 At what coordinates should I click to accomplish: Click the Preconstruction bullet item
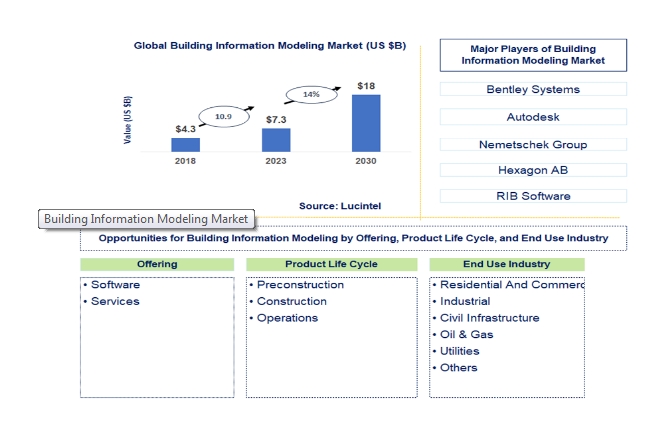click(x=296, y=285)
